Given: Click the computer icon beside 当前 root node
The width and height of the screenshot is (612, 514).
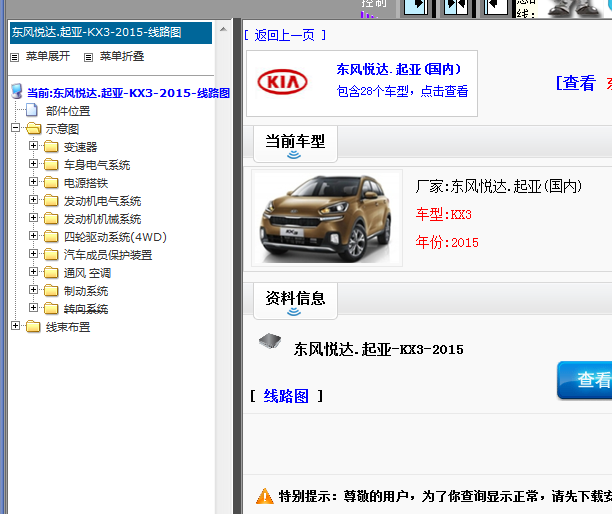Looking at the screenshot, I should coord(17,91).
